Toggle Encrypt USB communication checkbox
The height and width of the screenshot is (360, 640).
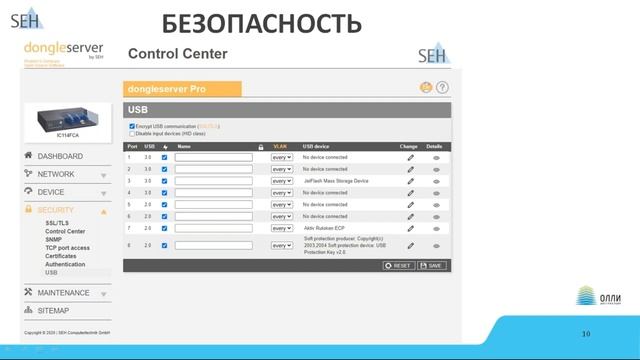[x=132, y=127]
